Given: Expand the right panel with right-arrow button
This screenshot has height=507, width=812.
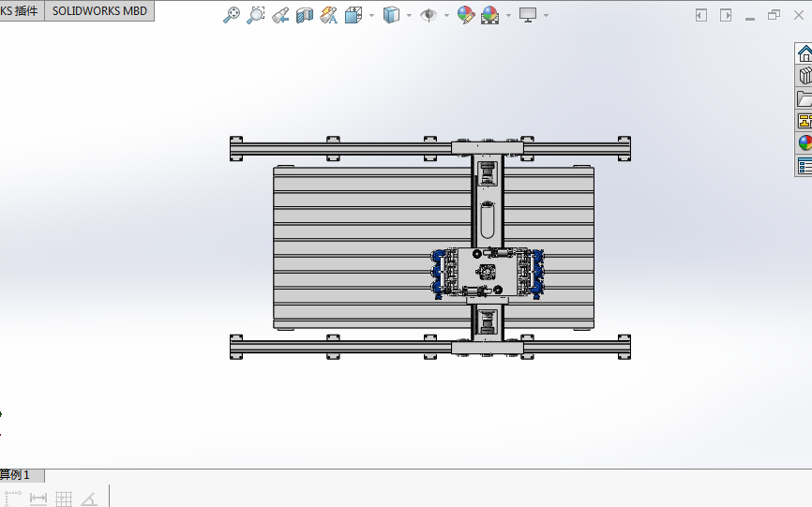Looking at the screenshot, I should [x=726, y=16].
